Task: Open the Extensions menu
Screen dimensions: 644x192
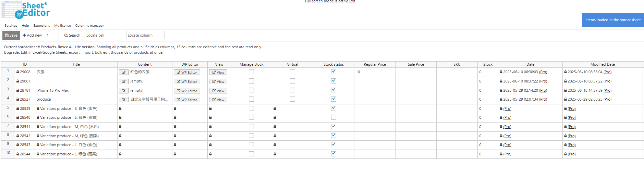Action: click(x=41, y=26)
